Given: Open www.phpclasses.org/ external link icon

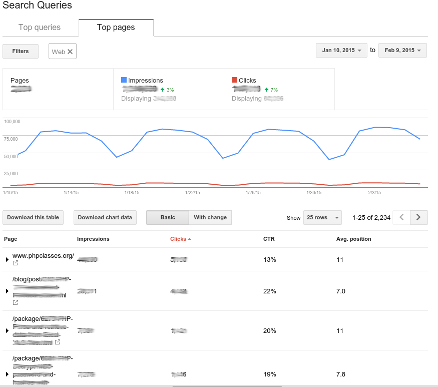Looking at the screenshot, I should 15,263.
